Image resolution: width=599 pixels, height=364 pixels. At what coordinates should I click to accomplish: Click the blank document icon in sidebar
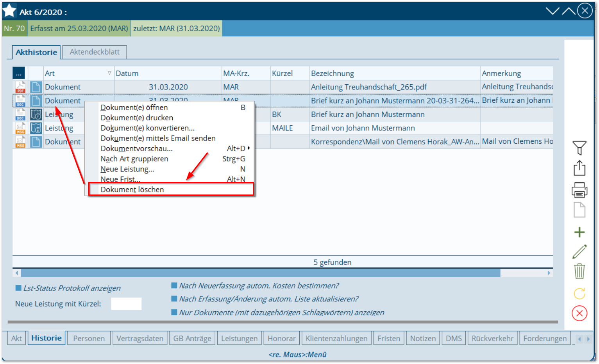[x=579, y=210]
